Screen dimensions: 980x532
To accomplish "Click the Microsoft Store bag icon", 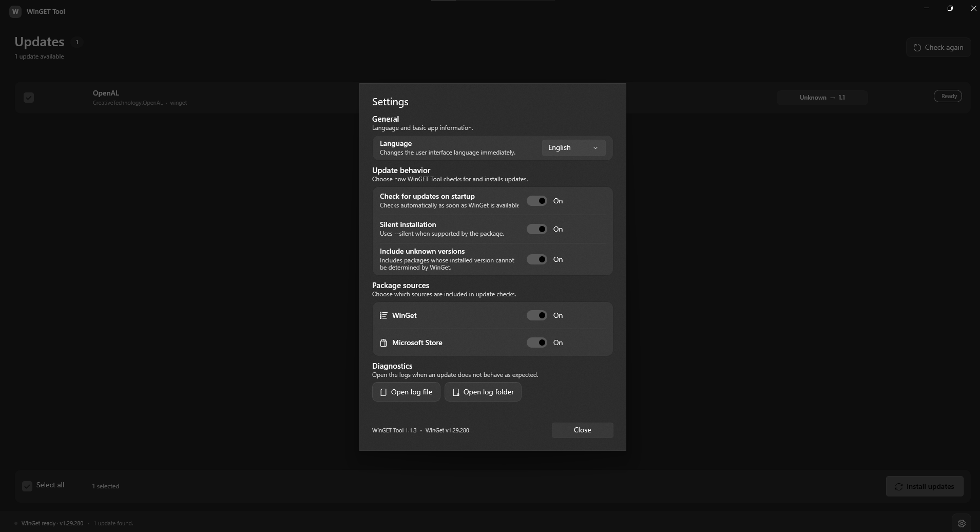I will coord(383,343).
